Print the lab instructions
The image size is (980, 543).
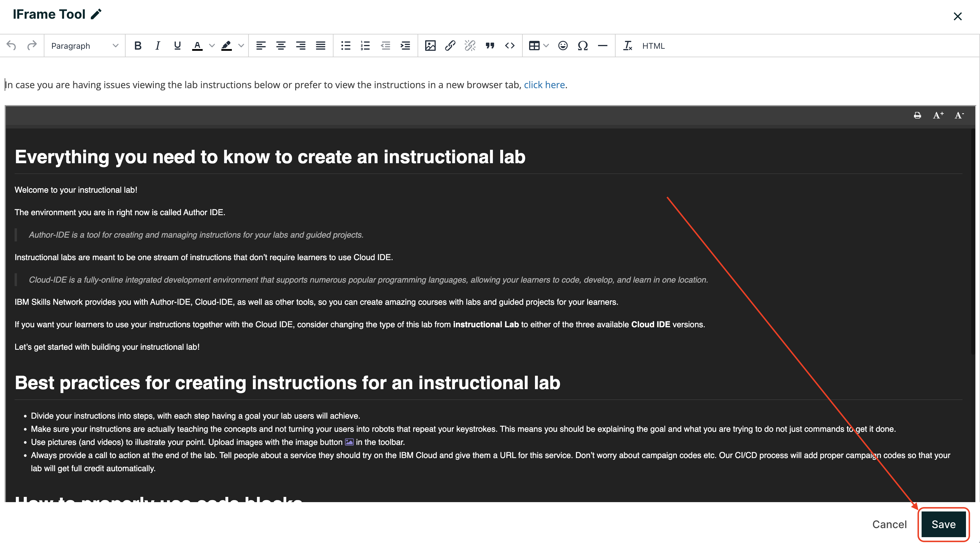pos(917,115)
